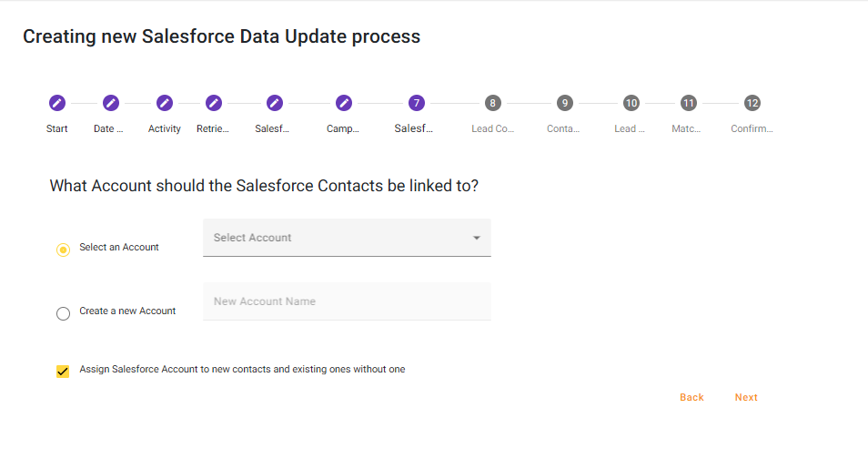
Task: Click step 9 Conta... label
Action: tap(563, 129)
